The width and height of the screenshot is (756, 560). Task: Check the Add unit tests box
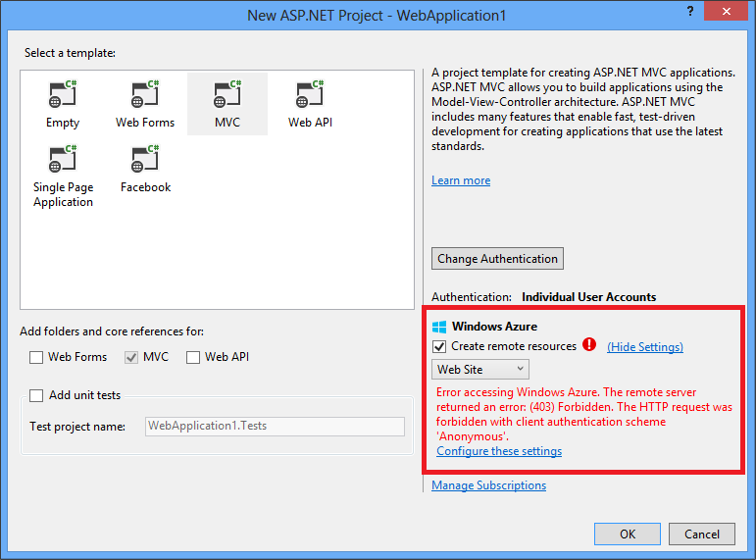point(36,395)
